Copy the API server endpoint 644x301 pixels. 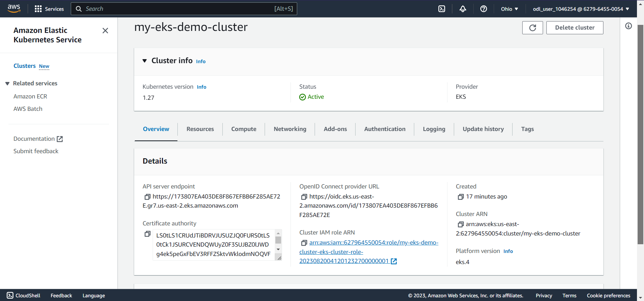[x=147, y=197]
